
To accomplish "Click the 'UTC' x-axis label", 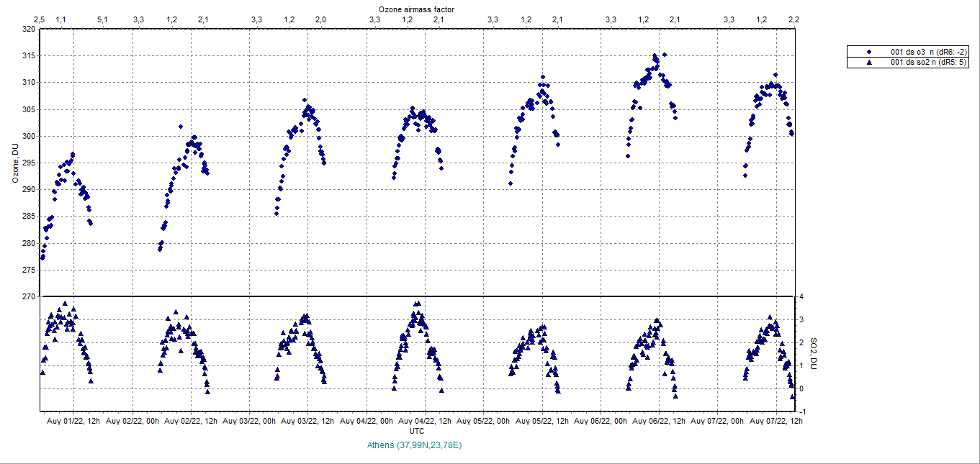I will pyautogui.click(x=416, y=430).
